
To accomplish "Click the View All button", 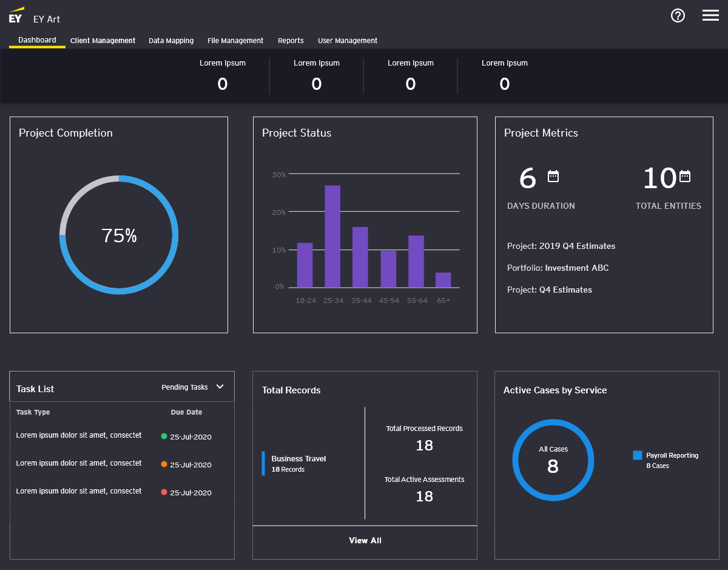I will pos(365,540).
